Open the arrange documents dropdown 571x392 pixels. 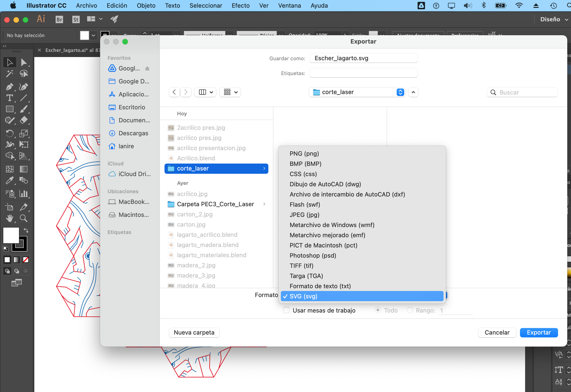(95, 19)
